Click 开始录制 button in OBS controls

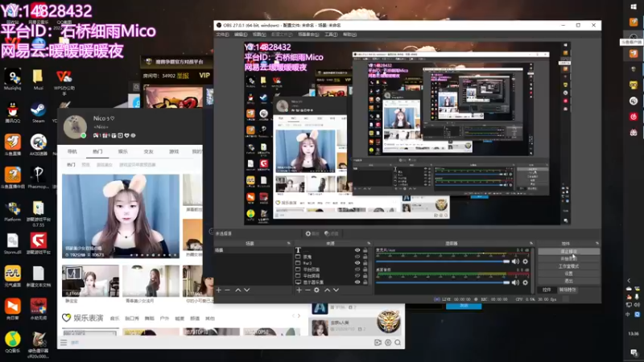point(568,259)
